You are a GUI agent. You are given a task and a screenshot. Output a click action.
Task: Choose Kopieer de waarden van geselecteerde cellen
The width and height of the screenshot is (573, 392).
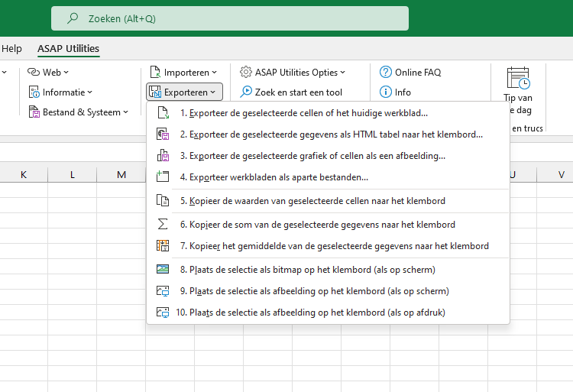click(x=328, y=200)
